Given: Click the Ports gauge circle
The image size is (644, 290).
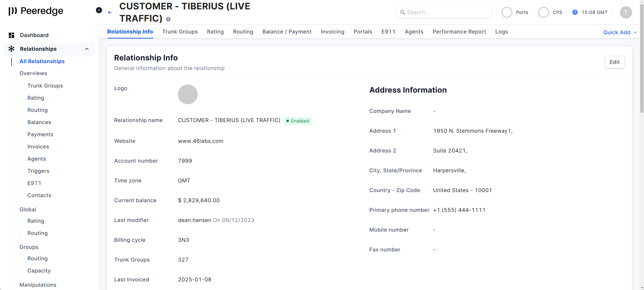Looking at the screenshot, I should [507, 12].
